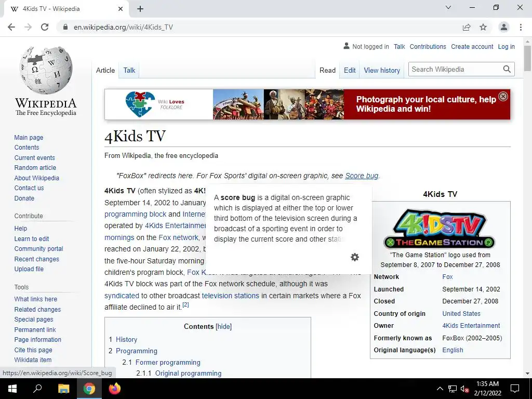Click Create account link

click(472, 46)
